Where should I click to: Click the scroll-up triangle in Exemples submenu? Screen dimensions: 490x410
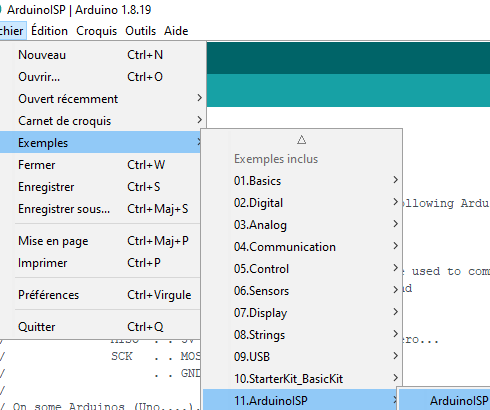[301, 139]
